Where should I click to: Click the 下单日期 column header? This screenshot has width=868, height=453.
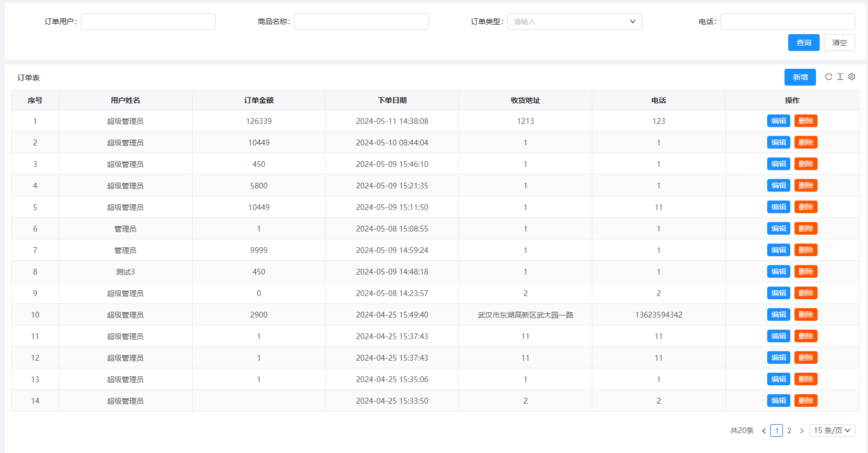tap(392, 100)
